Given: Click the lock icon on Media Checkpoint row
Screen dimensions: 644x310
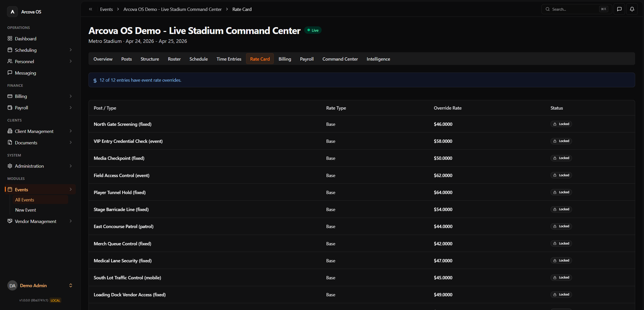Looking at the screenshot, I should (x=555, y=158).
